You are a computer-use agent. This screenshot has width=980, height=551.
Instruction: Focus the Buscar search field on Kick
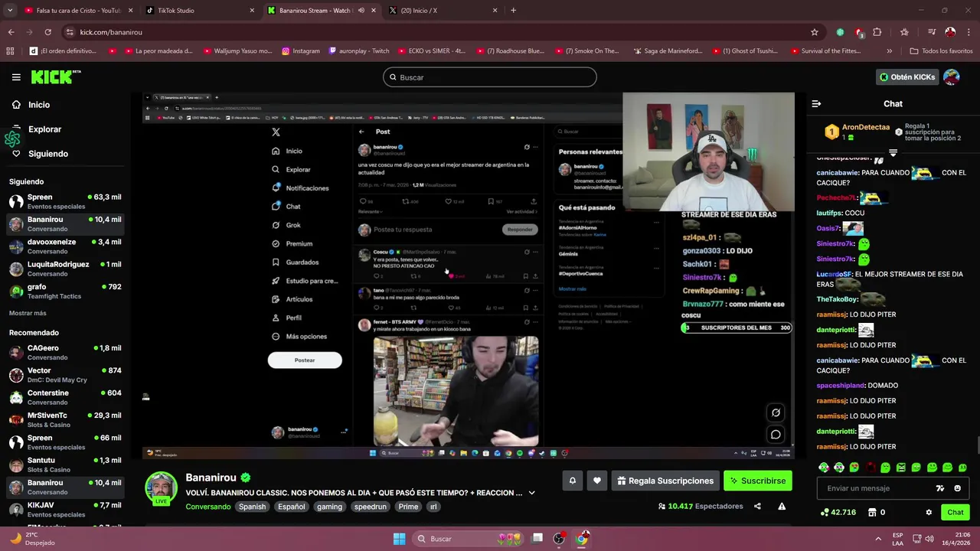[490, 77]
